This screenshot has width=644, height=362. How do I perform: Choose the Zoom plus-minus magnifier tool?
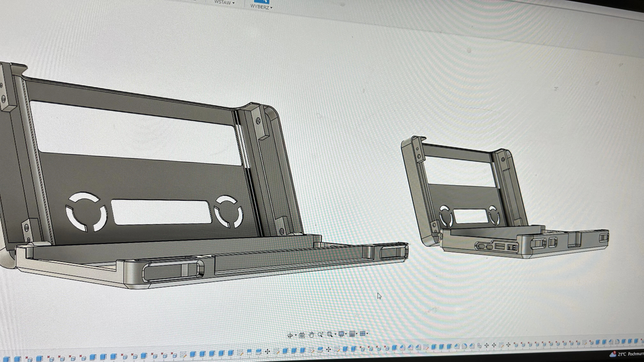(x=321, y=335)
